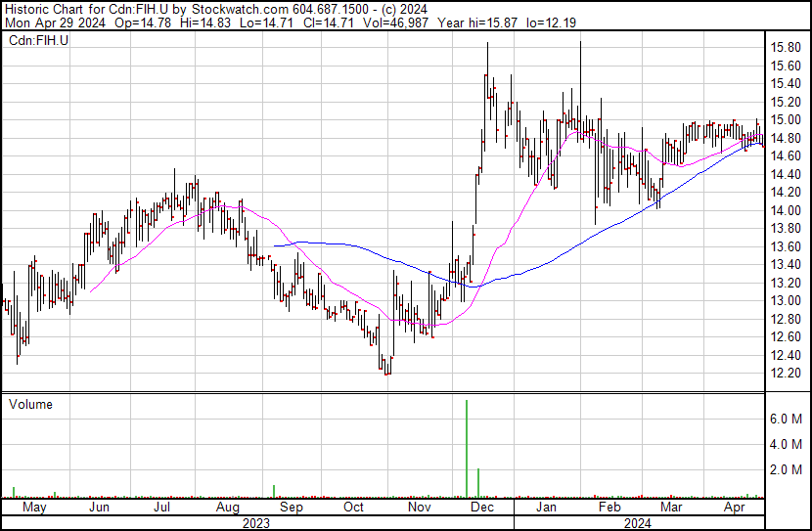Click the Volume panel label
The image size is (812, 531).
coord(30,404)
